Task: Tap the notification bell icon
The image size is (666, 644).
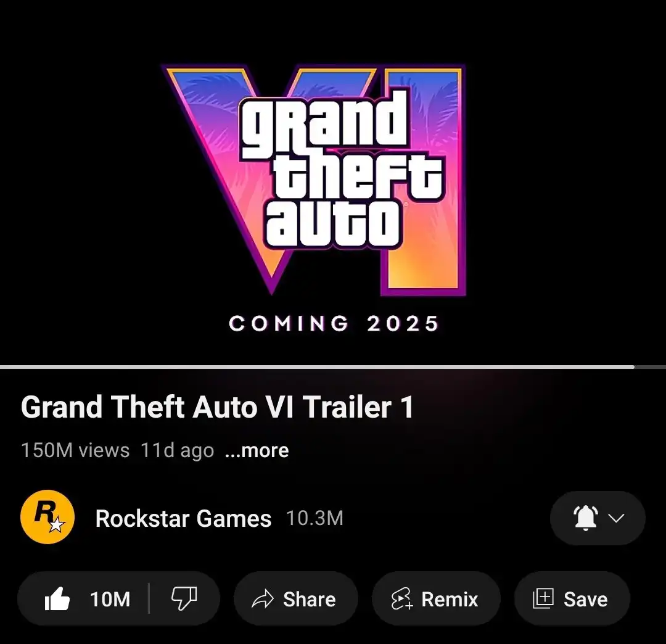Action: [x=586, y=518]
